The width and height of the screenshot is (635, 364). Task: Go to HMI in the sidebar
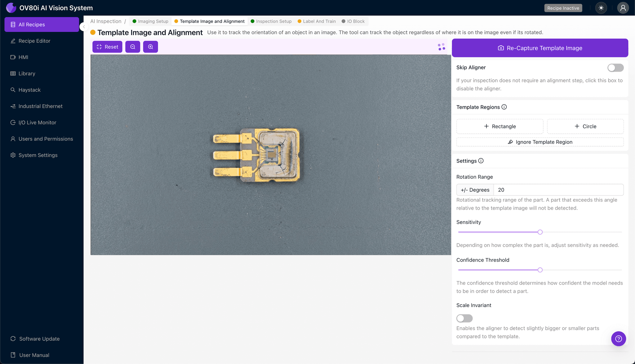(42, 57)
